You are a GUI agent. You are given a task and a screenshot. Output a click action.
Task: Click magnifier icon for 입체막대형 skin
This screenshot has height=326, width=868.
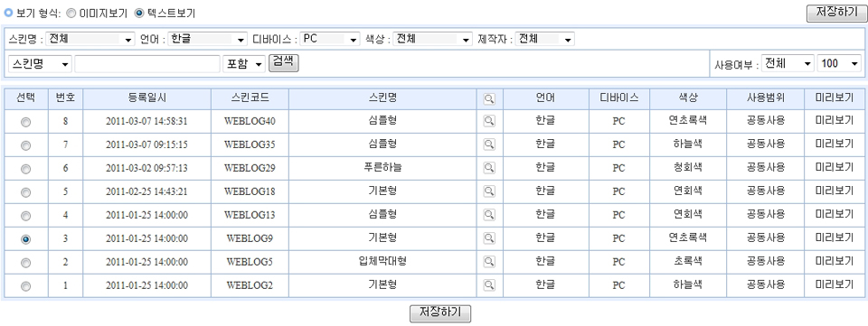pos(489,262)
